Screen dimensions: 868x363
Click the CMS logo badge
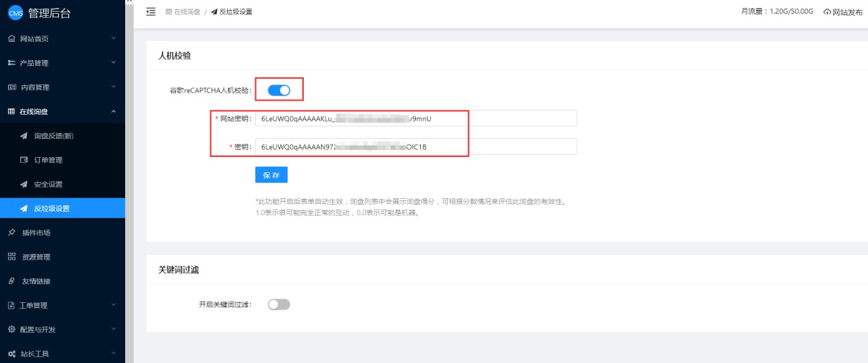15,12
